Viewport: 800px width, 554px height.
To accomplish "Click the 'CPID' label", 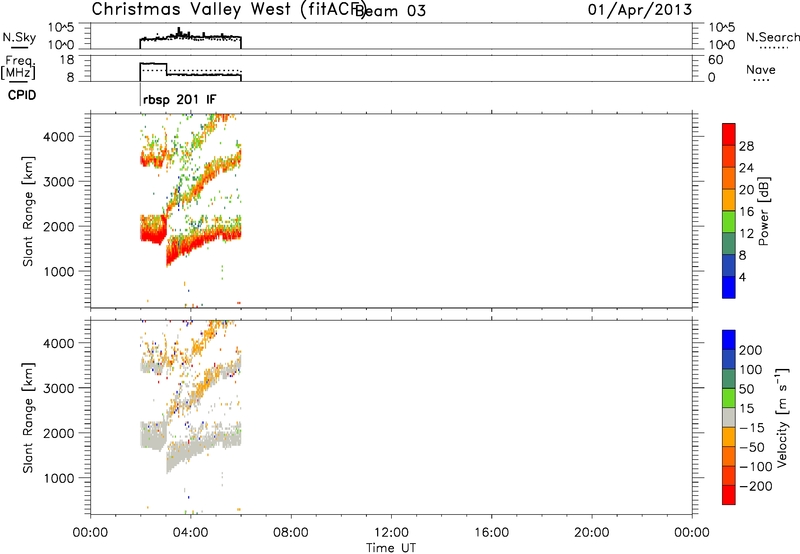I will [x=22, y=95].
